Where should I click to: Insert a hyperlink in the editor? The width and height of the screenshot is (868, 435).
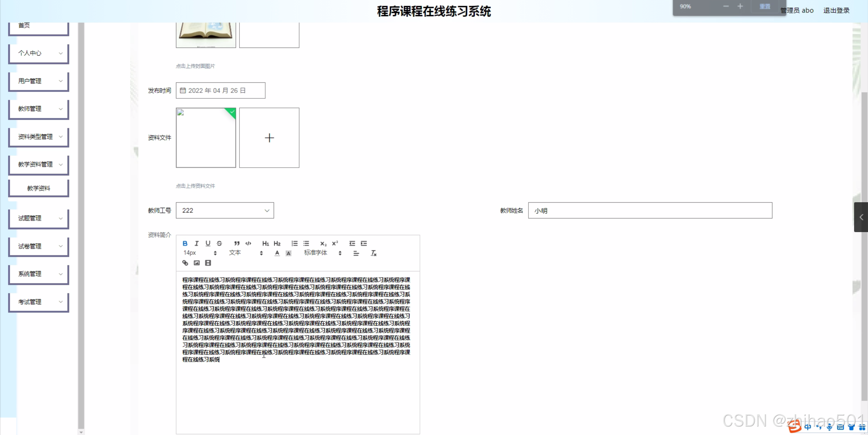tap(185, 263)
